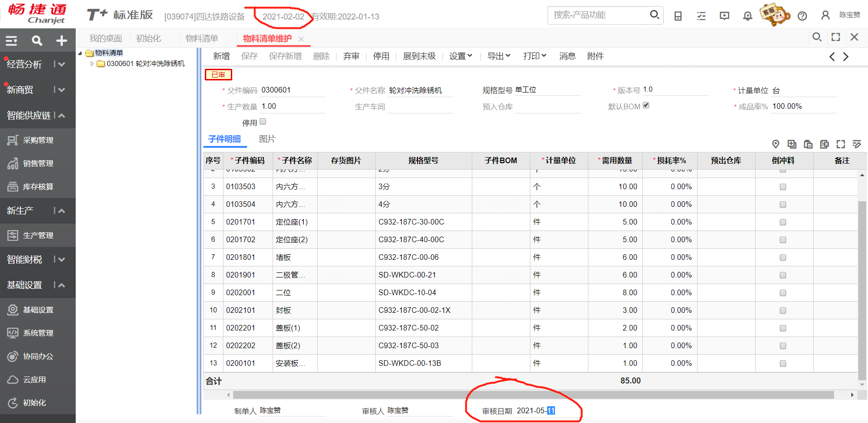Open the 设置 dropdown in the toolbar
The width and height of the screenshot is (868, 423).
coord(461,56)
